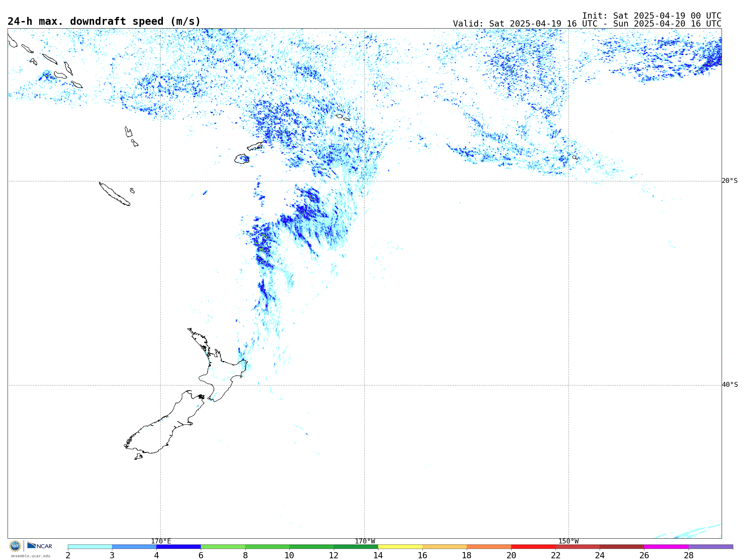The width and height of the screenshot is (744, 560).
Task: Click the light cyan 2-3 m/s swatch
Action: 90,547
